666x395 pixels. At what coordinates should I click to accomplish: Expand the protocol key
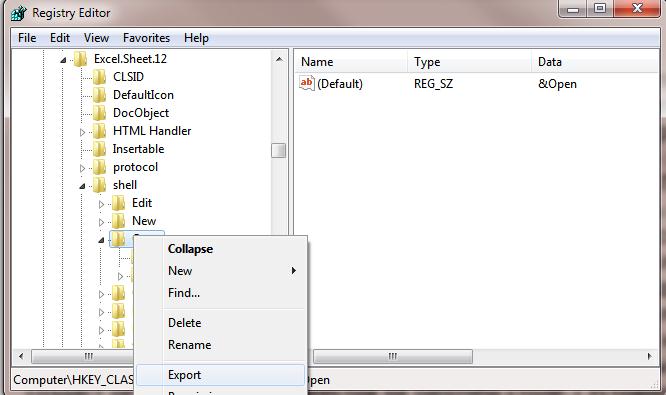pos(82,168)
